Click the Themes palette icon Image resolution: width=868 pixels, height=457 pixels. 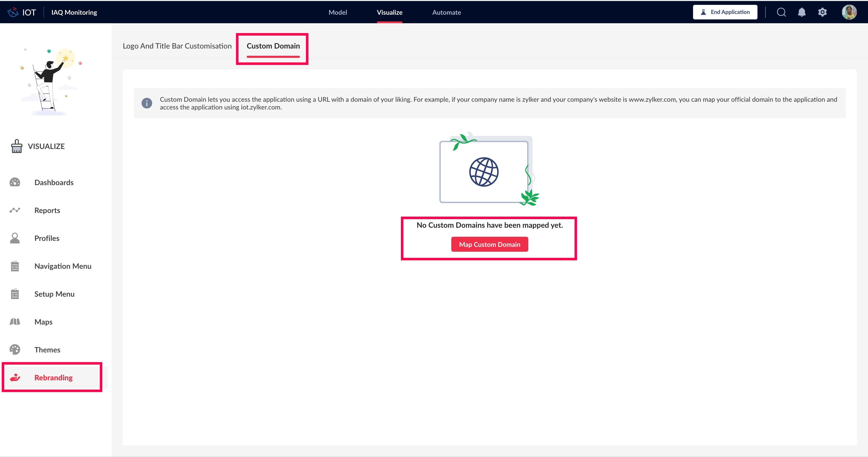coord(15,350)
